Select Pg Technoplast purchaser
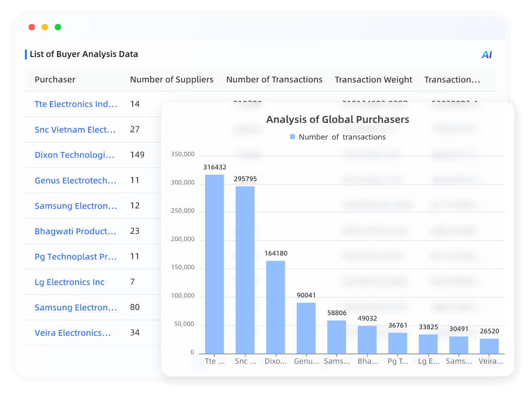The width and height of the screenshot is (532, 397). pyautogui.click(x=75, y=257)
